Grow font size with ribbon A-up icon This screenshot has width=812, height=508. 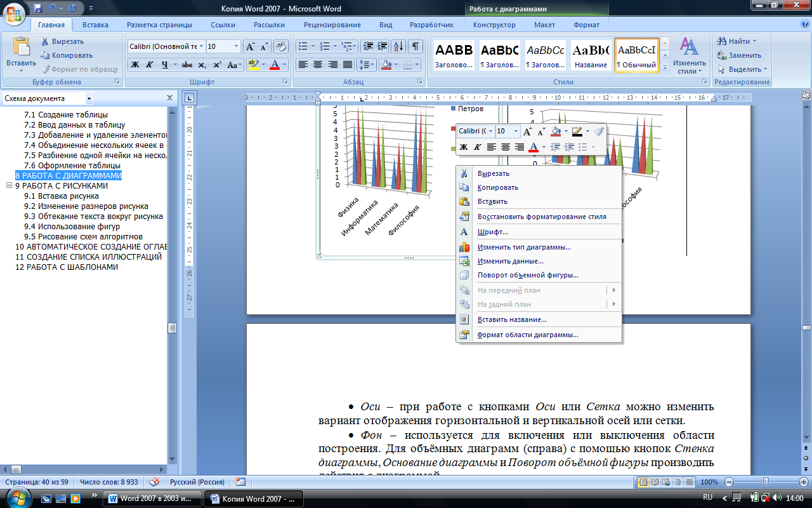250,46
